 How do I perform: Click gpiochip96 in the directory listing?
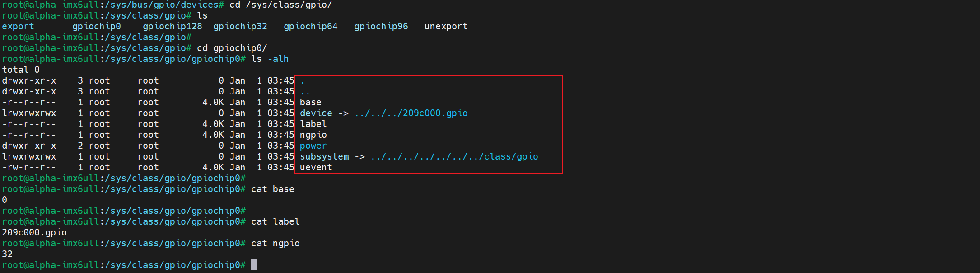381,27
